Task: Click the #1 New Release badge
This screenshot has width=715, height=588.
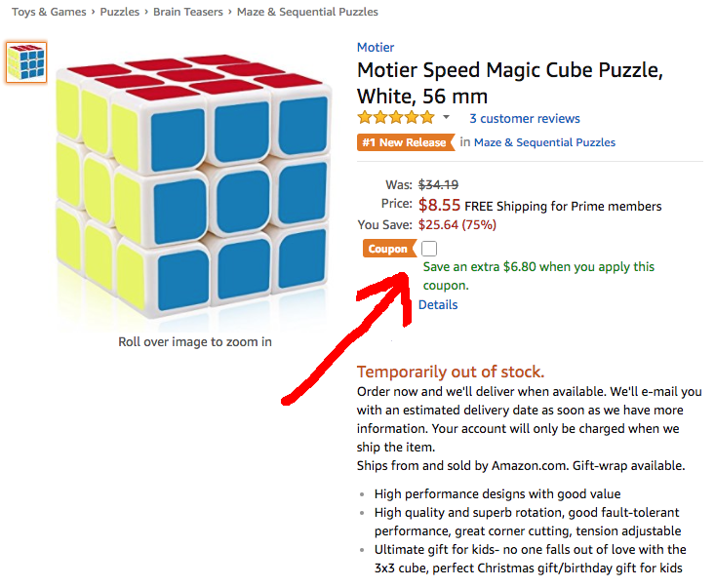Action: coord(406,142)
